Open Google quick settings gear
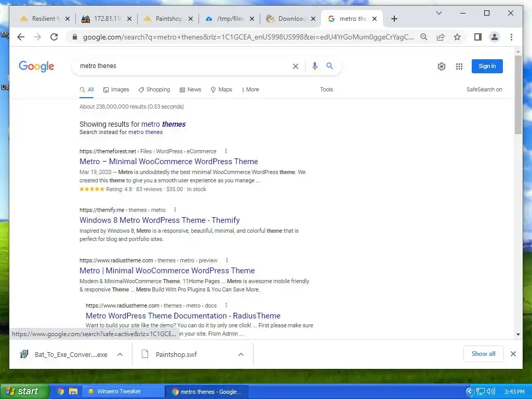 (x=442, y=66)
